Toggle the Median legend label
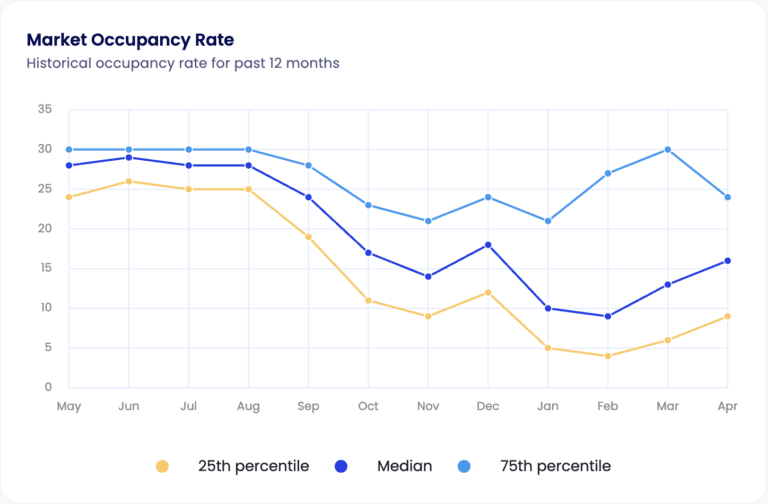Screen dimensions: 768x504 (x=404, y=466)
